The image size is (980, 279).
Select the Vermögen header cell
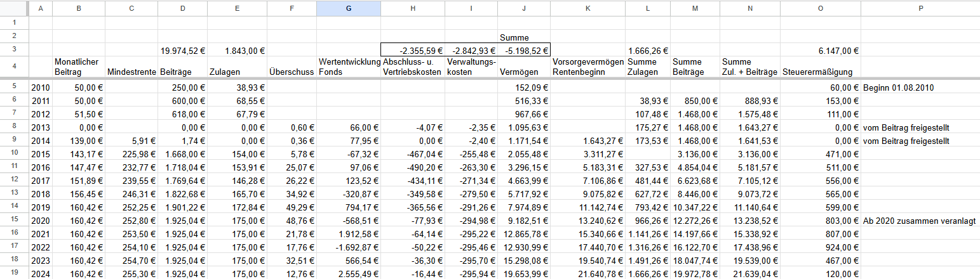(525, 67)
